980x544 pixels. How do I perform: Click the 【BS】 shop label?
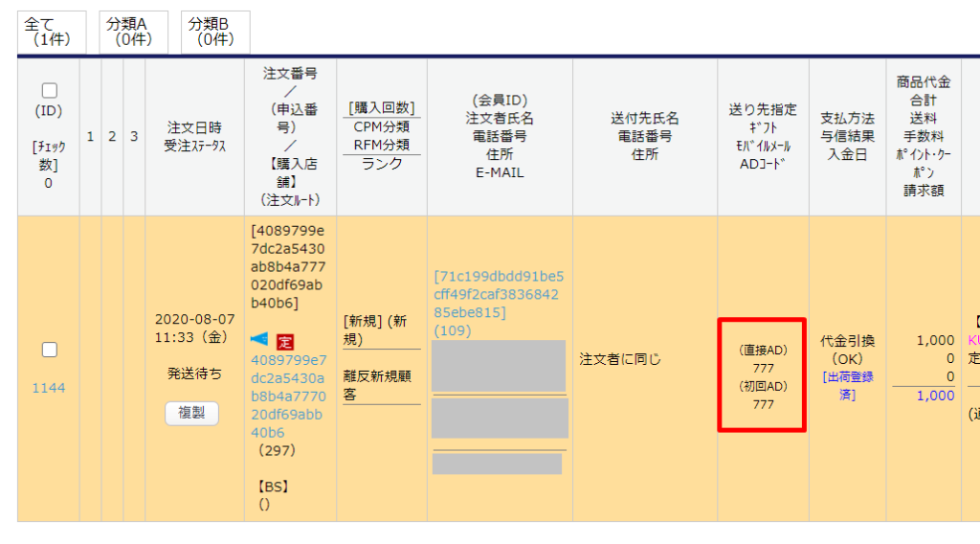[x=273, y=487]
